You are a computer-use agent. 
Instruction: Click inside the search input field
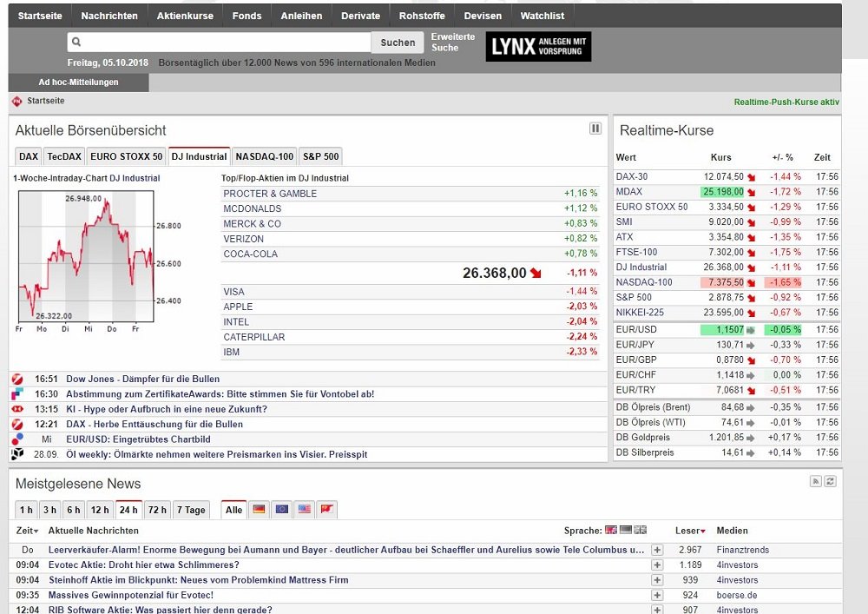pos(217,41)
